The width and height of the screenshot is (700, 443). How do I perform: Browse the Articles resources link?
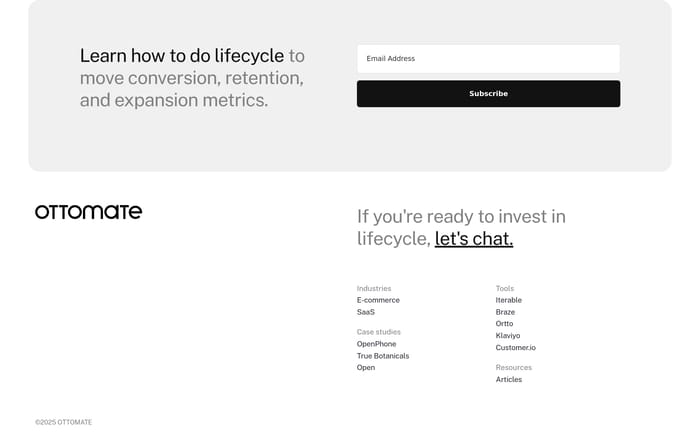point(509,380)
